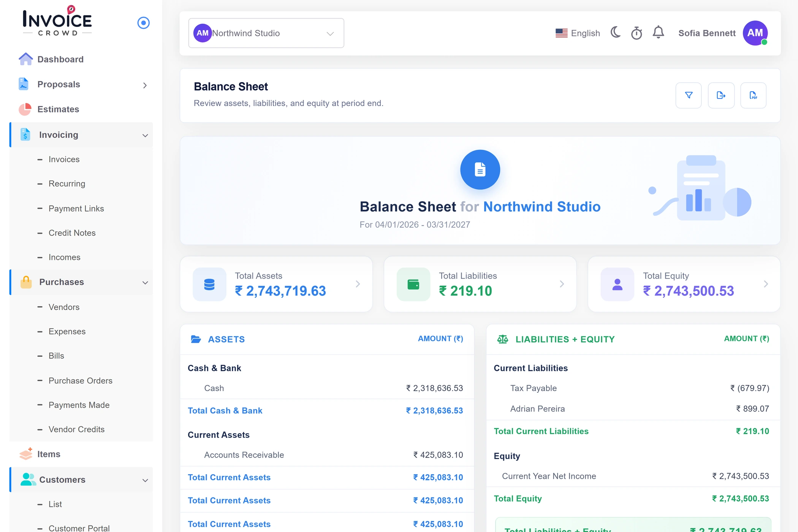Click the Total Cash & Bank label
This screenshot has width=798, height=532.
click(225, 410)
